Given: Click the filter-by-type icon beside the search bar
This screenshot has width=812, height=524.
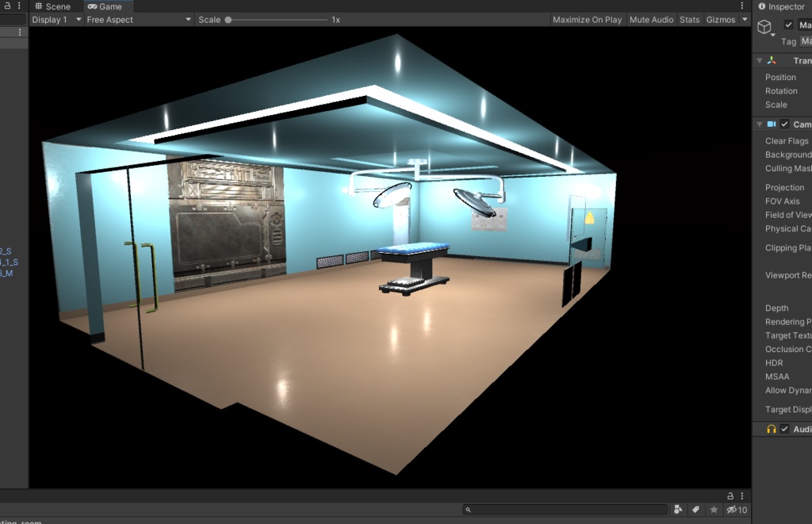Looking at the screenshot, I should [679, 509].
